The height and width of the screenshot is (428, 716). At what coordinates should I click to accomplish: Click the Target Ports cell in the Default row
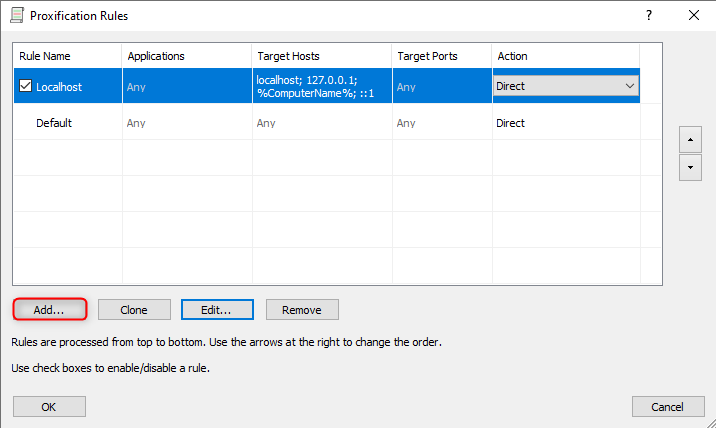click(x=442, y=123)
